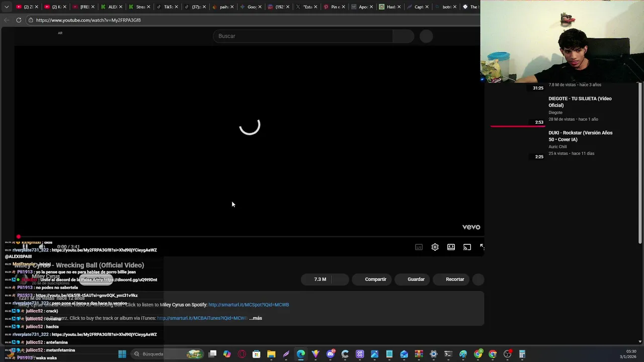Viewport: 644px width, 362px height.
Task: Open the Spotify smarturl link in description
Action: [249, 305]
